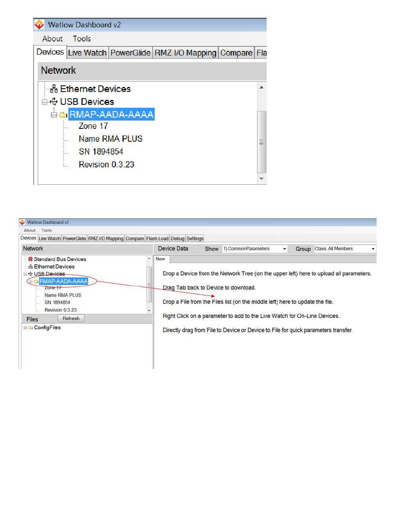This screenshot has height=532, width=394.
Task: Click Ethernet Devices network icon in lower screenshot
Action: 30,266
